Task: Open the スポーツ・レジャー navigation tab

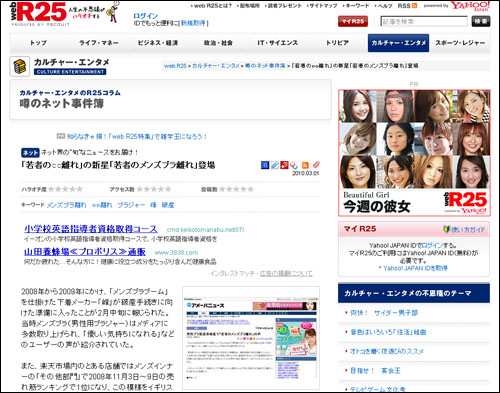Action: click(460, 43)
